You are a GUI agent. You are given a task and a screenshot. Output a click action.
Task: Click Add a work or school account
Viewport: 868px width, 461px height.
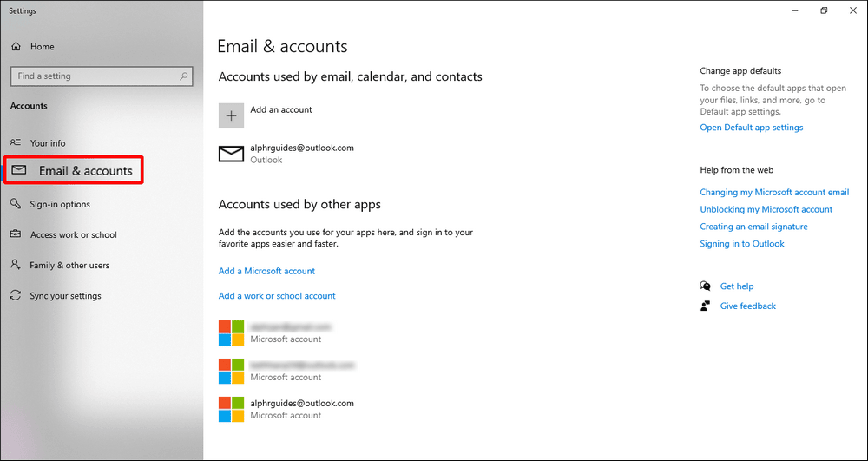click(277, 296)
